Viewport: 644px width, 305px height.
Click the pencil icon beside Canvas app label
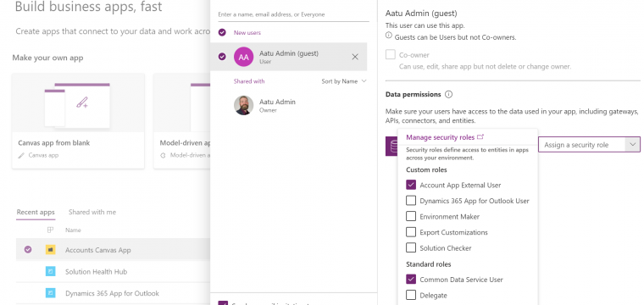coord(22,156)
